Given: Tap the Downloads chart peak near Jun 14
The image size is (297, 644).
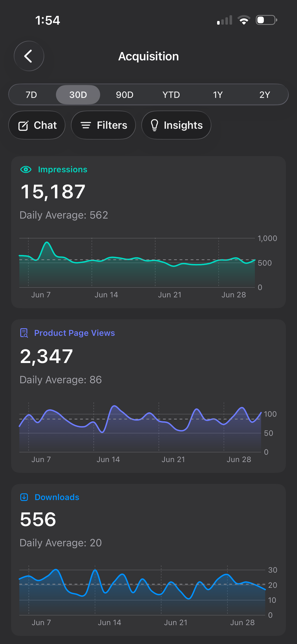Looking at the screenshot, I should pyautogui.click(x=95, y=570).
